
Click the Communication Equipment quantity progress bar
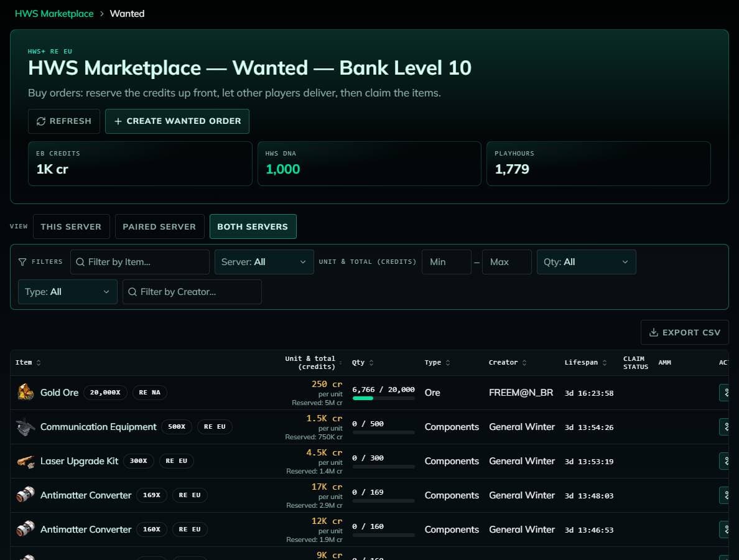point(384,432)
